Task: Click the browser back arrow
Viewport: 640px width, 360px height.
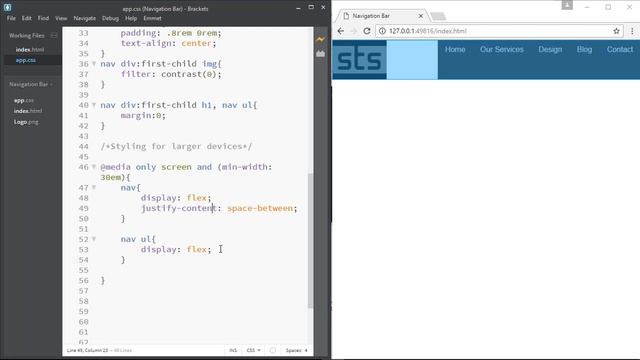Action: [x=341, y=31]
